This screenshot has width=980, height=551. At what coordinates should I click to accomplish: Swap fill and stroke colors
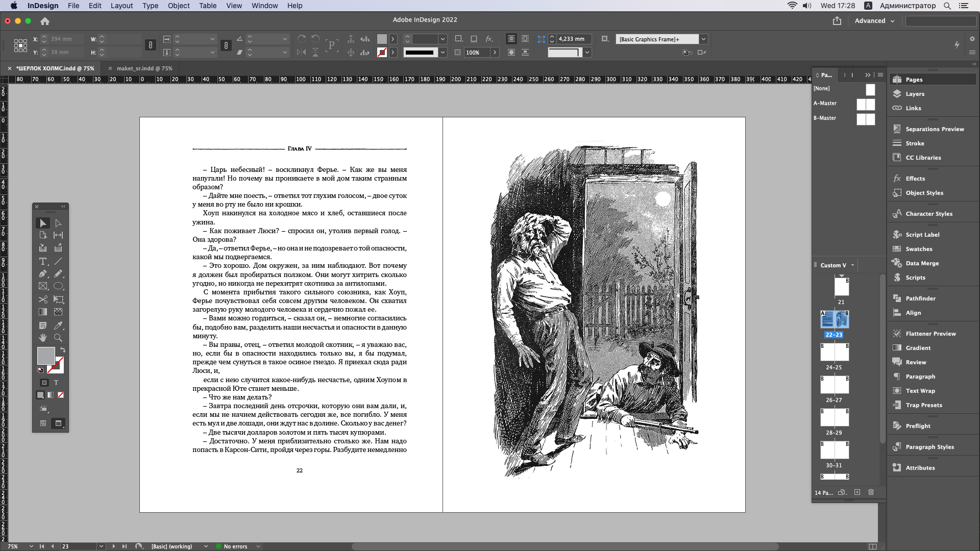(x=63, y=350)
